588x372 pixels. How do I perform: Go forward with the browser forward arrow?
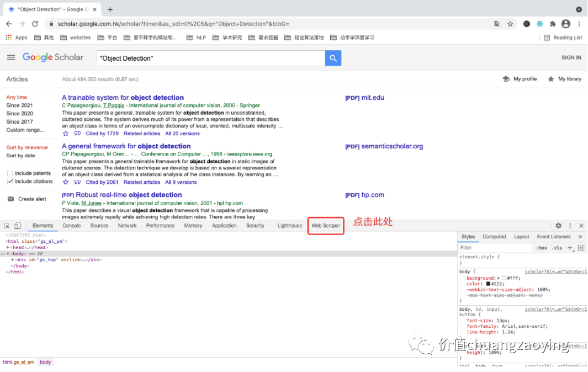pos(22,24)
